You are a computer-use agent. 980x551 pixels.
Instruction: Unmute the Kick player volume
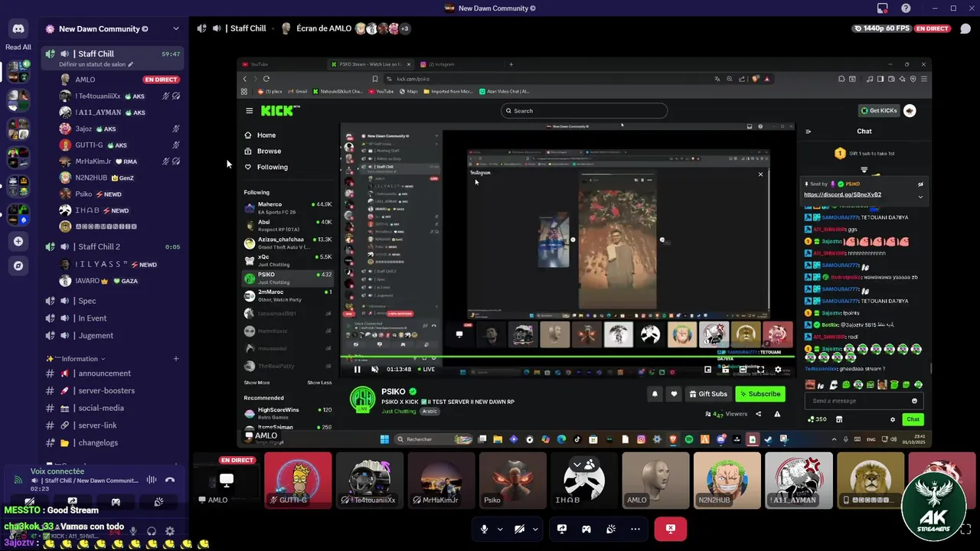pyautogui.click(x=374, y=370)
